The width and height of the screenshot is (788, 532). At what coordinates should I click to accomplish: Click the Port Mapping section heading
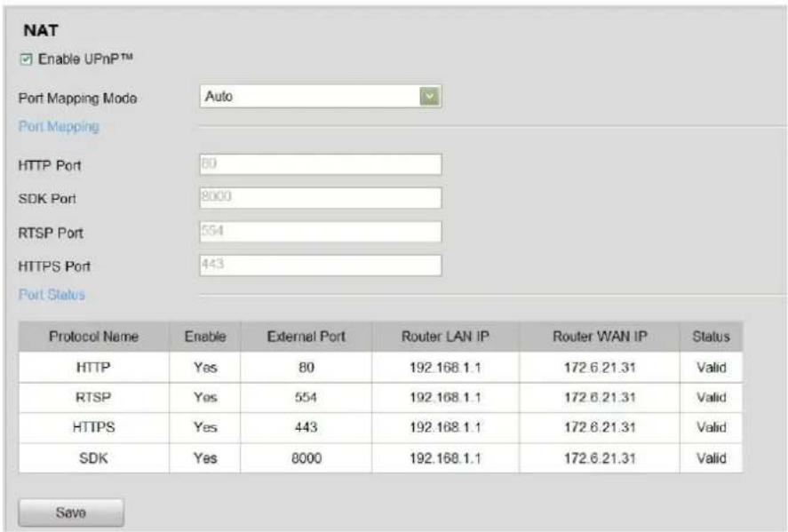(59, 127)
